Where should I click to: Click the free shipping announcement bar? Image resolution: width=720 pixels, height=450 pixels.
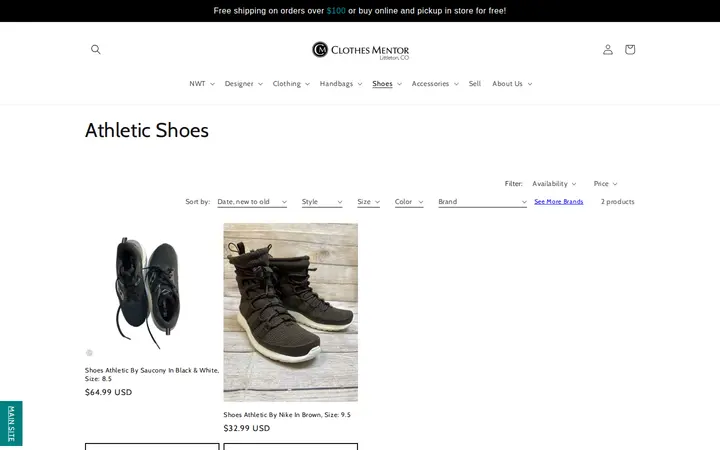[x=360, y=11]
